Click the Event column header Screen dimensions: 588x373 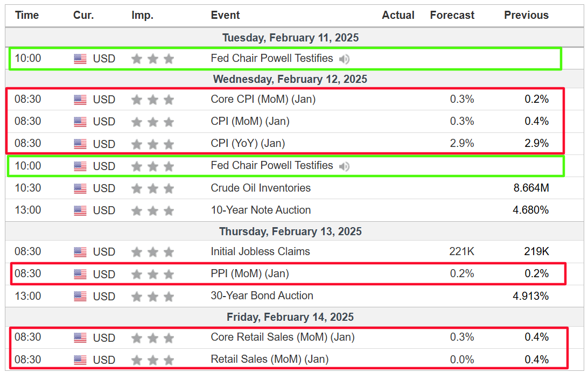[x=226, y=16]
